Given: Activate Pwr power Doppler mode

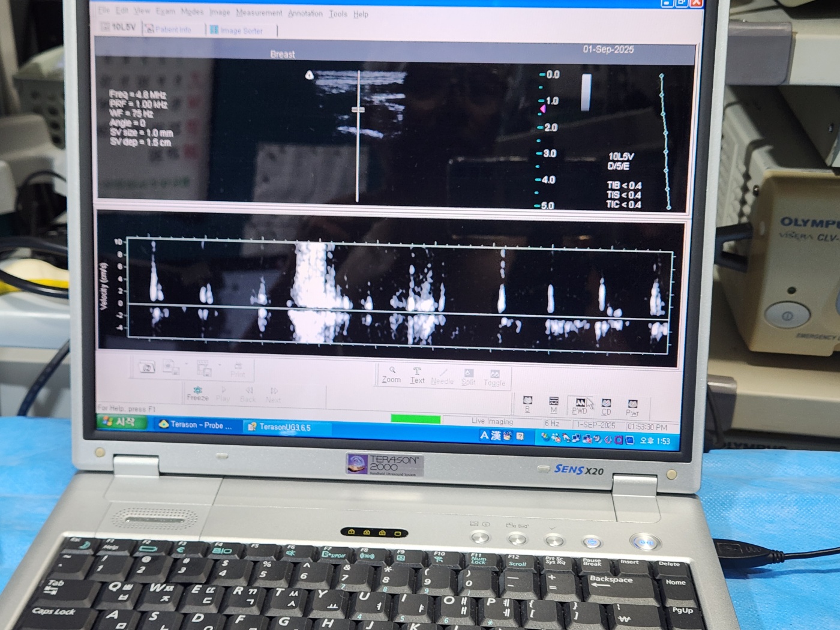Looking at the screenshot, I should [x=632, y=407].
